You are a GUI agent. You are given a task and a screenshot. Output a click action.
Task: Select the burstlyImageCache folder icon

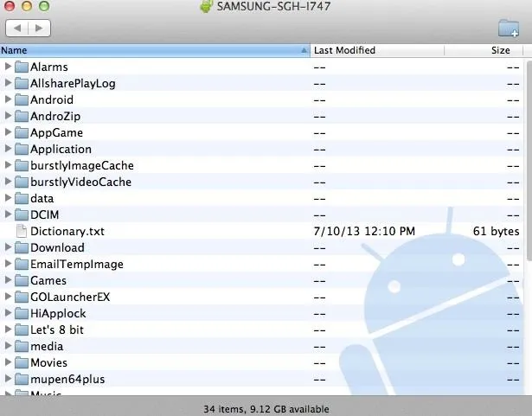22,165
